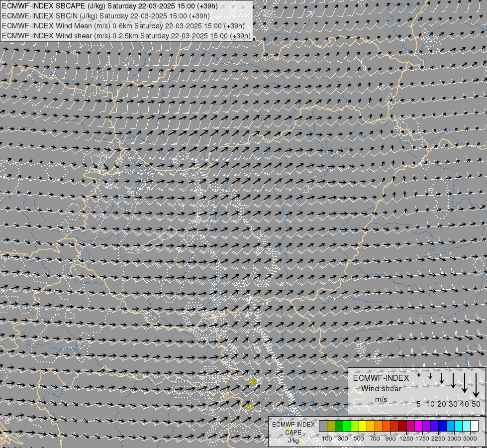Image resolution: width=487 pixels, height=448 pixels.
Task: Click the '500' CAPE scale value
Action: pyautogui.click(x=359, y=439)
